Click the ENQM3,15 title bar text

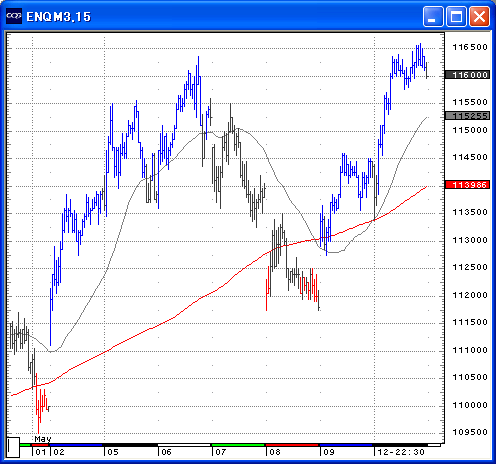(x=59, y=17)
